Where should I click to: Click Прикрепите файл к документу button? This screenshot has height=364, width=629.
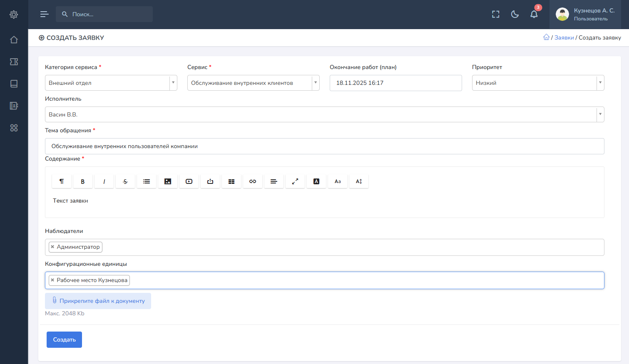tap(98, 301)
